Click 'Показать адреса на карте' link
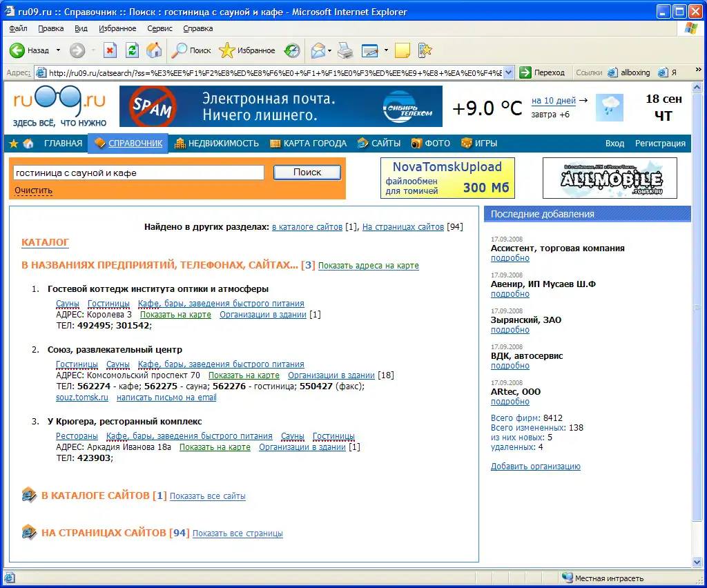 pyautogui.click(x=368, y=266)
